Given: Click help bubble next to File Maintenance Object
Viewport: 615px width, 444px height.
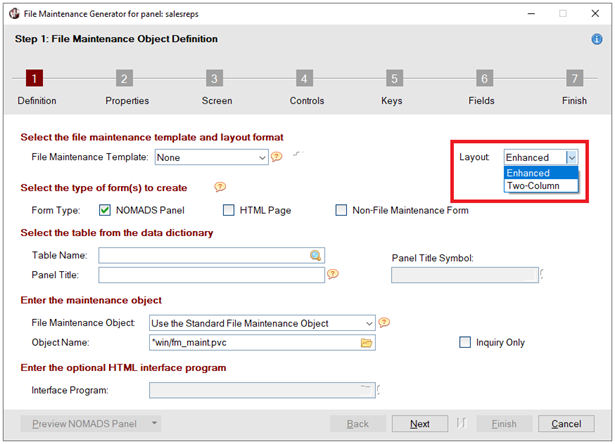Looking at the screenshot, I should point(384,322).
